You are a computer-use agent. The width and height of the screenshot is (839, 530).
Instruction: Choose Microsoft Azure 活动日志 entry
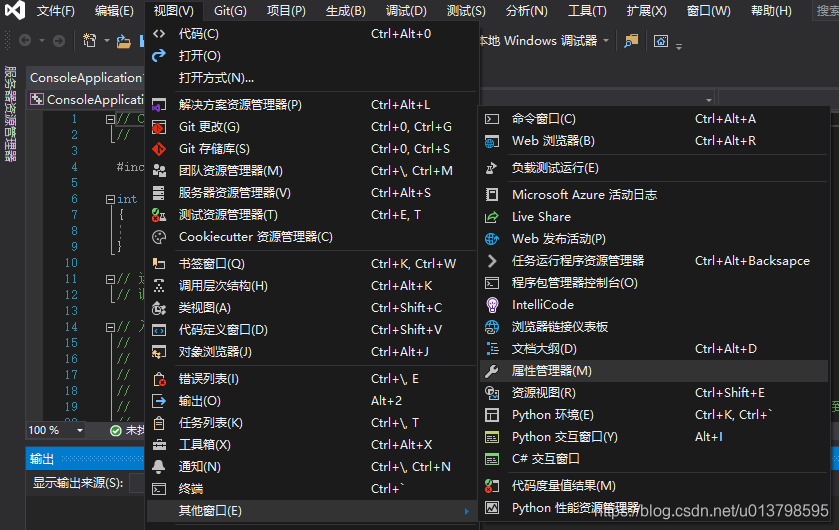click(x=654, y=195)
